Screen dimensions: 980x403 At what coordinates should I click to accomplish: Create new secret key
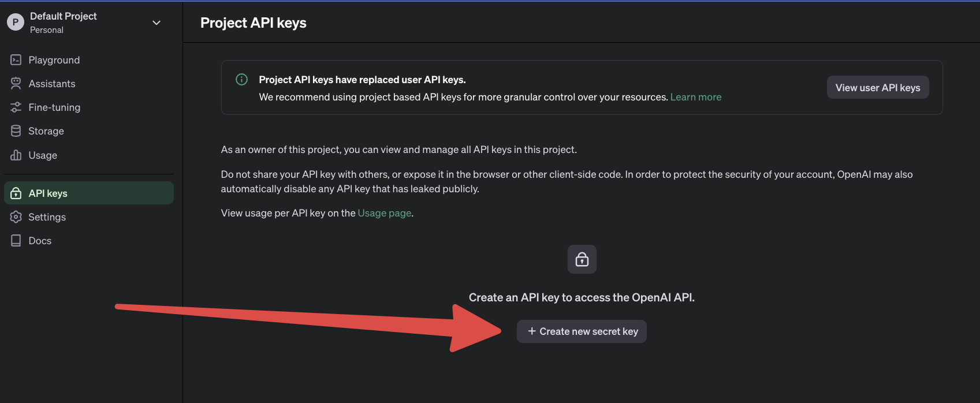[582, 331]
